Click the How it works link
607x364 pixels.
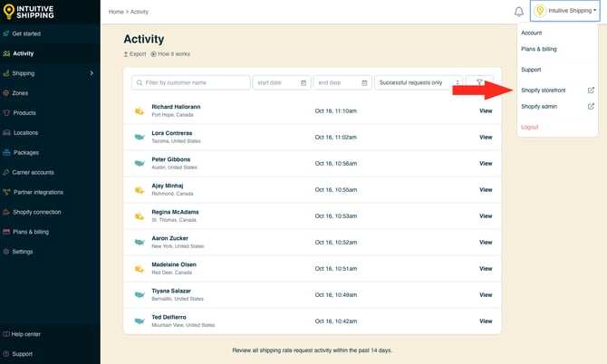(170, 53)
